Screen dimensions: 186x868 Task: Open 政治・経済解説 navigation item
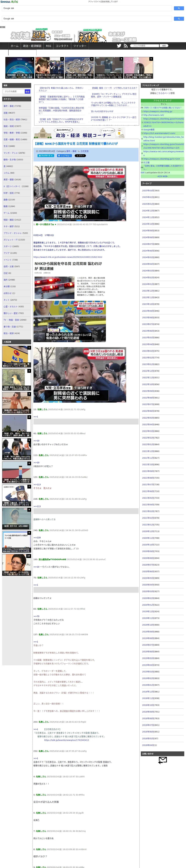[x=32, y=46]
